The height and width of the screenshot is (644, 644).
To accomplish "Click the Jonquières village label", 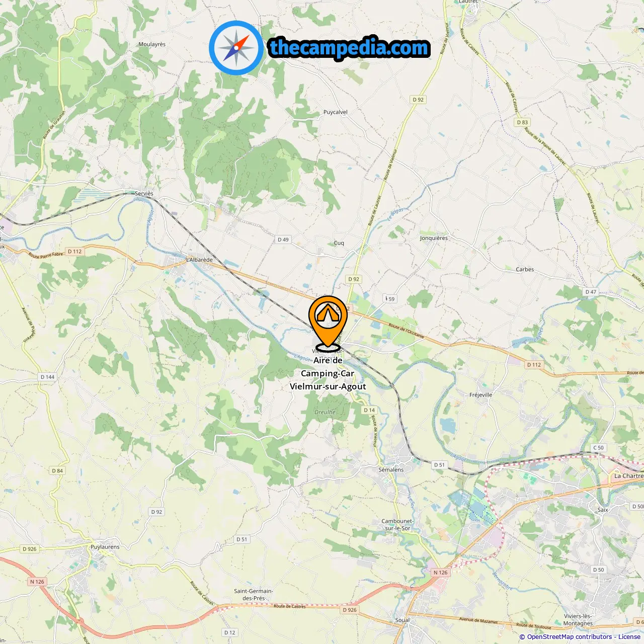I will (434, 238).
